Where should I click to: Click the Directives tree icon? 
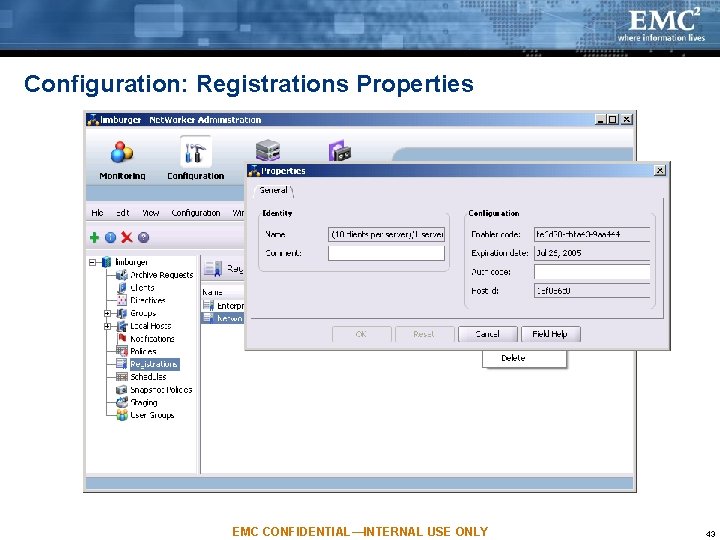[122, 300]
